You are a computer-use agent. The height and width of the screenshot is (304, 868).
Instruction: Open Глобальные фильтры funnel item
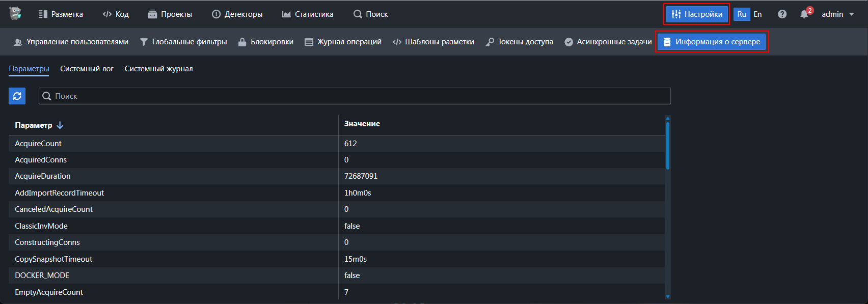point(183,42)
